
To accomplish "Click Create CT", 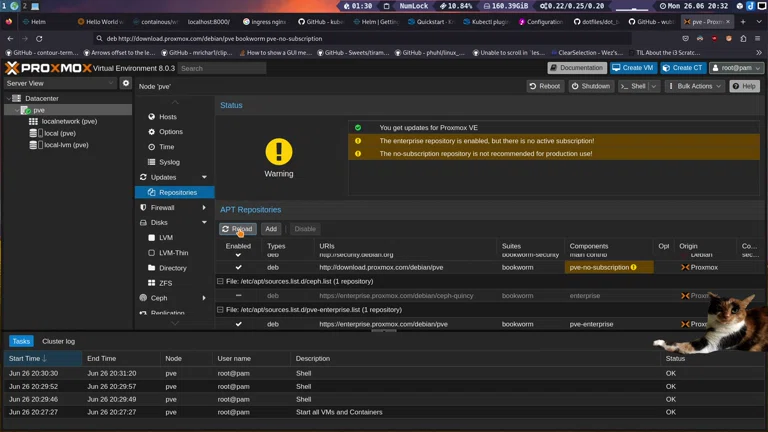I will point(683,68).
